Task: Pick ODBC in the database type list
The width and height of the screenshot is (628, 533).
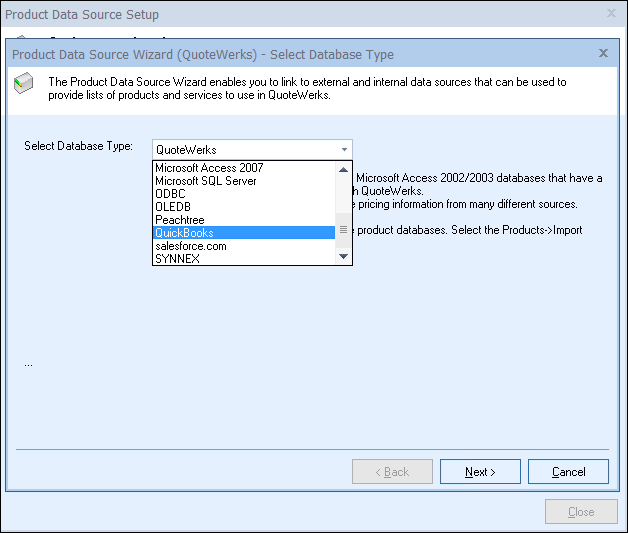Action: (x=171, y=194)
